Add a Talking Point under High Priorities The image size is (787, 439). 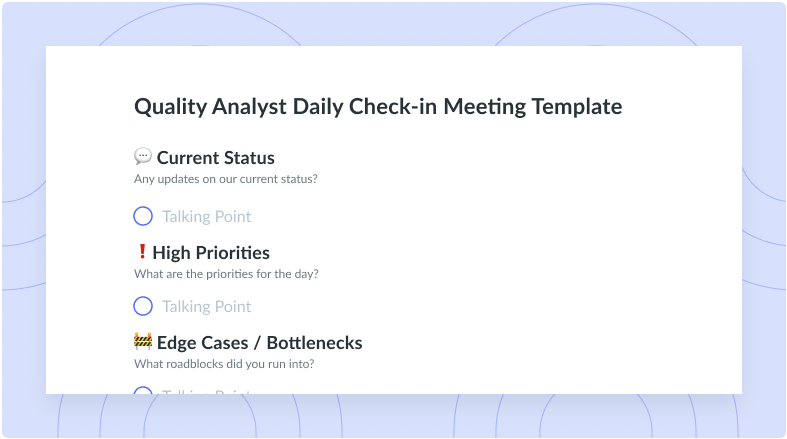pyautogui.click(x=206, y=306)
